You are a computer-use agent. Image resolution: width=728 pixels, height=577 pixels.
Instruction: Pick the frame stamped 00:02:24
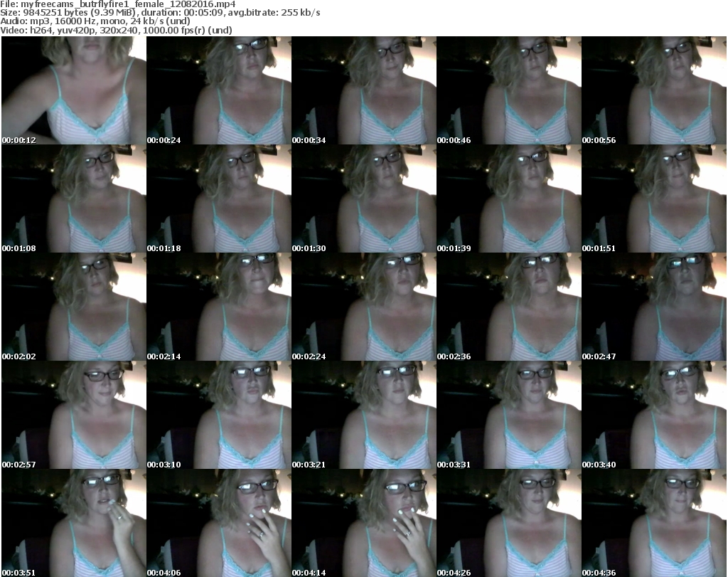click(x=363, y=307)
